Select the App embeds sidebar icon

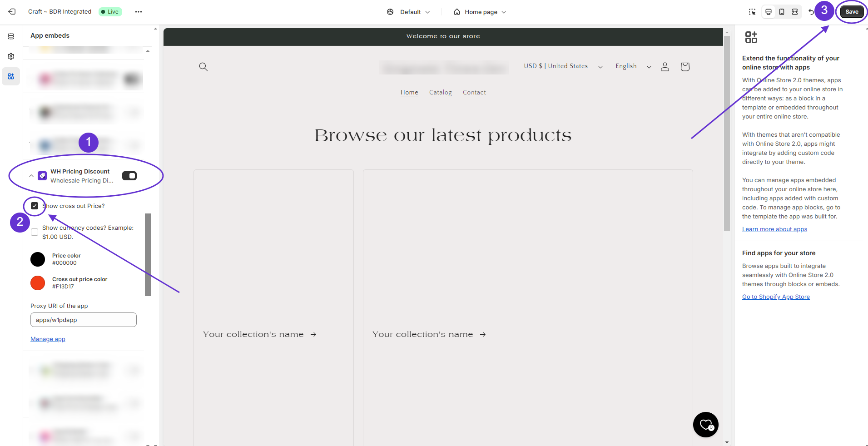tap(11, 76)
